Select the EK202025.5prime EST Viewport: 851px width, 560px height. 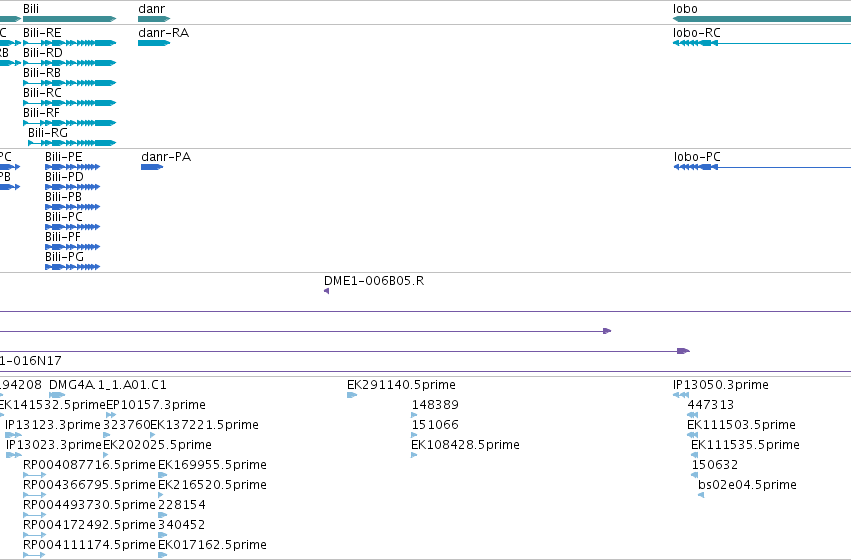[106, 455]
